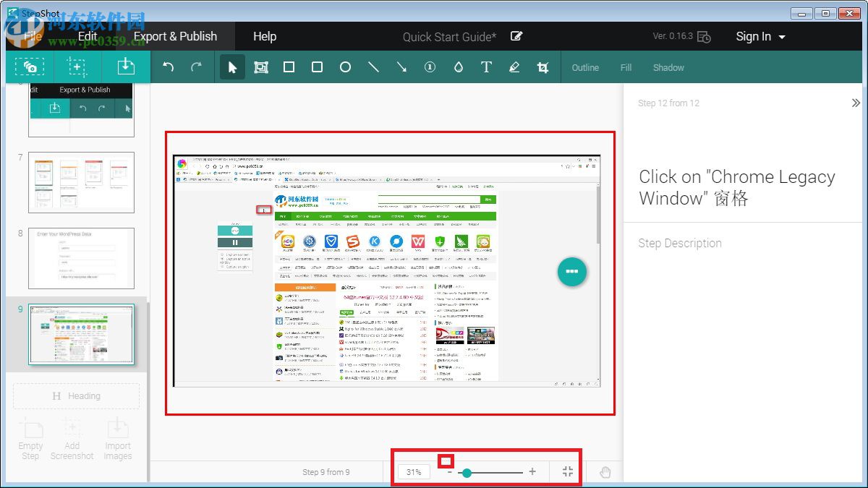Edit the step title 'Click on Chrome Legacy Window'
The height and width of the screenshot is (488, 868).
[736, 187]
